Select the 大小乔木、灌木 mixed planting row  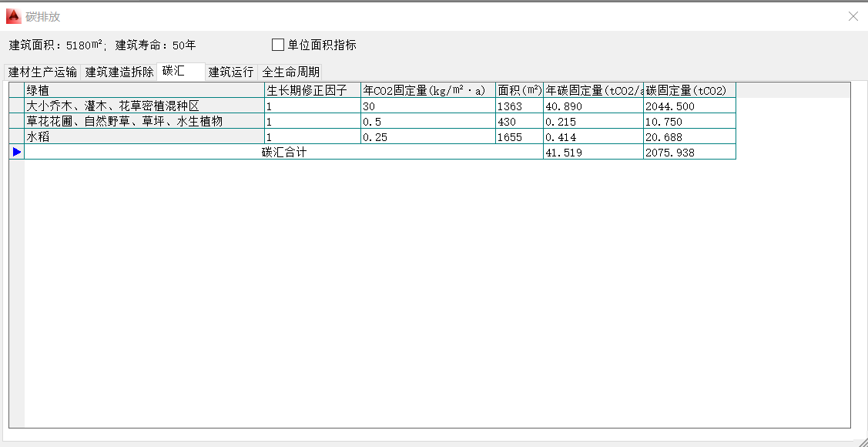(x=144, y=106)
